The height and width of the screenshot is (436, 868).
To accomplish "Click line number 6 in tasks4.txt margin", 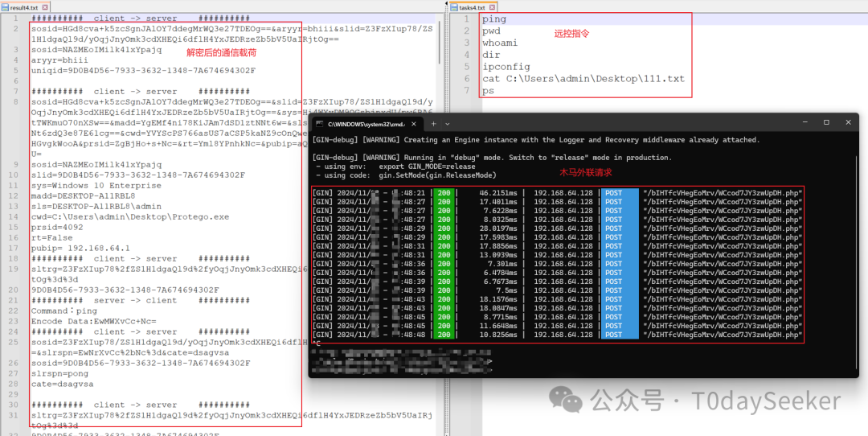I will coord(467,79).
